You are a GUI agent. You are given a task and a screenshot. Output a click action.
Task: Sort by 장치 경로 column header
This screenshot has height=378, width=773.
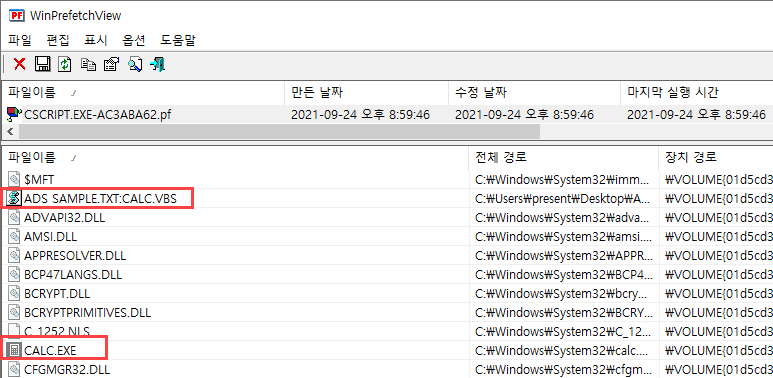[x=716, y=157]
